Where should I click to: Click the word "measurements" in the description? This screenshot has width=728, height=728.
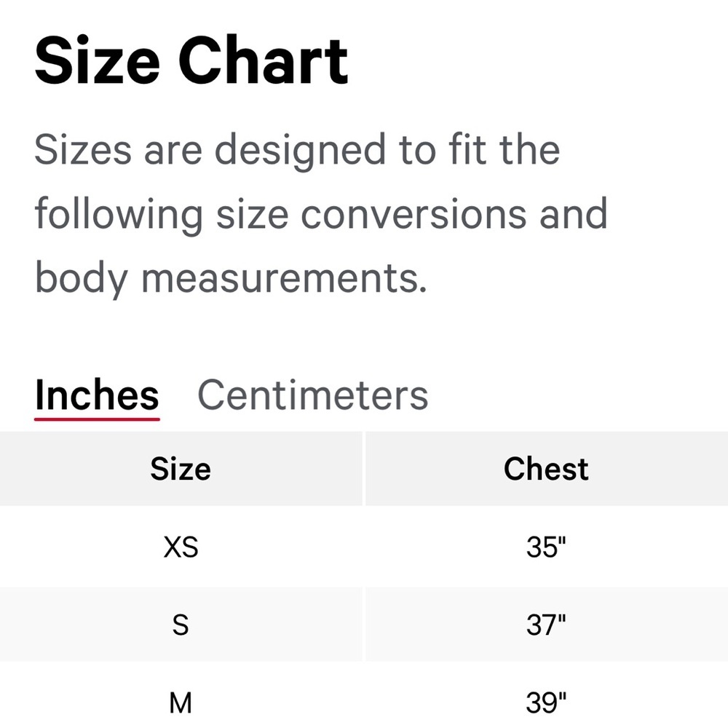(284, 277)
